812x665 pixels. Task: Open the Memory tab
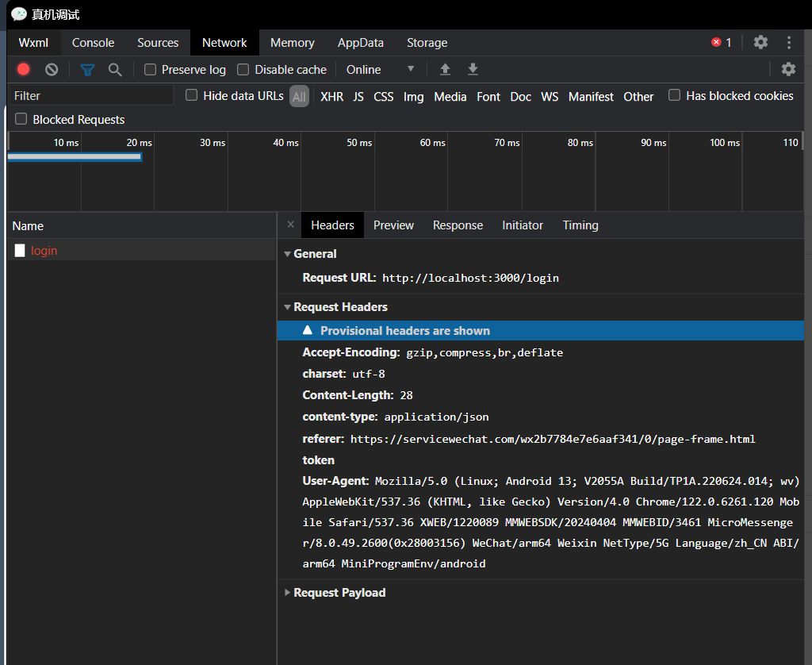coord(293,43)
